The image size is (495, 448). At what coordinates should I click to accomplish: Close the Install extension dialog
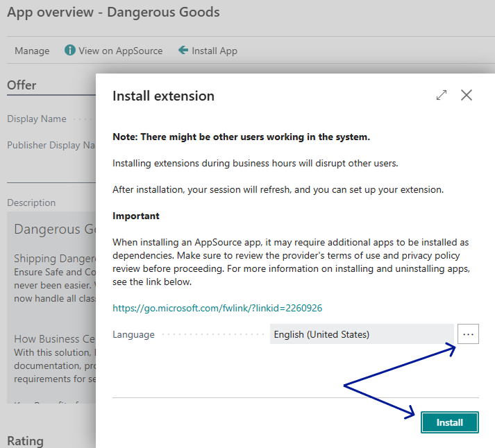pyautogui.click(x=467, y=96)
